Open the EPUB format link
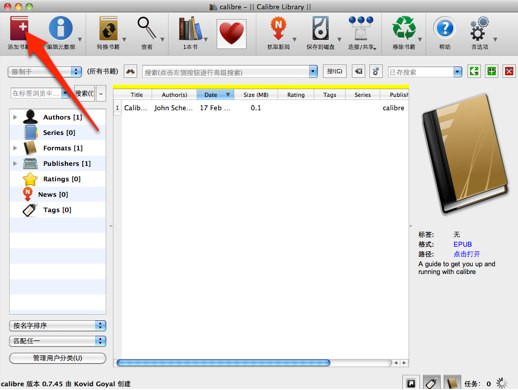The height and width of the screenshot is (390, 518). pyautogui.click(x=462, y=244)
